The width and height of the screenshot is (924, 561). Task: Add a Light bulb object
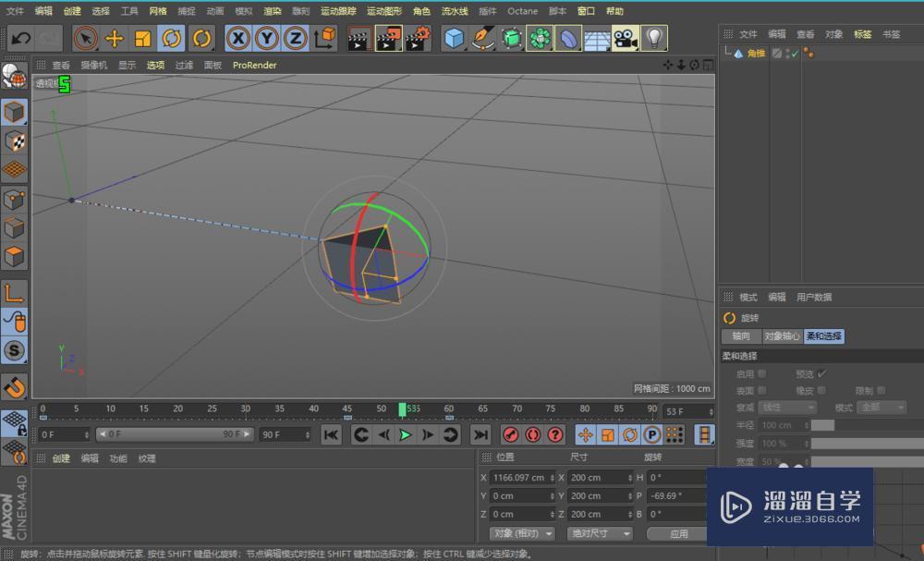(654, 38)
